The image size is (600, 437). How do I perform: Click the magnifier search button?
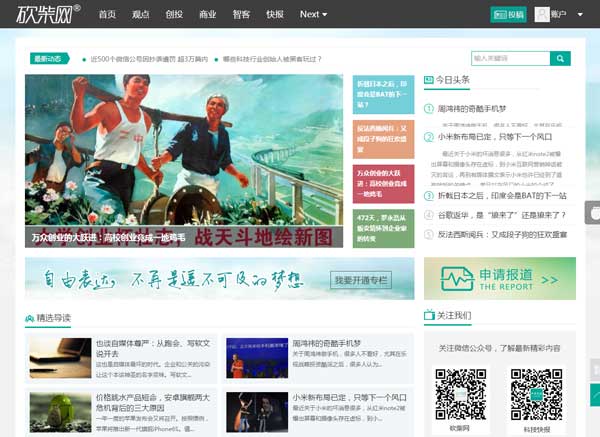coord(560,59)
